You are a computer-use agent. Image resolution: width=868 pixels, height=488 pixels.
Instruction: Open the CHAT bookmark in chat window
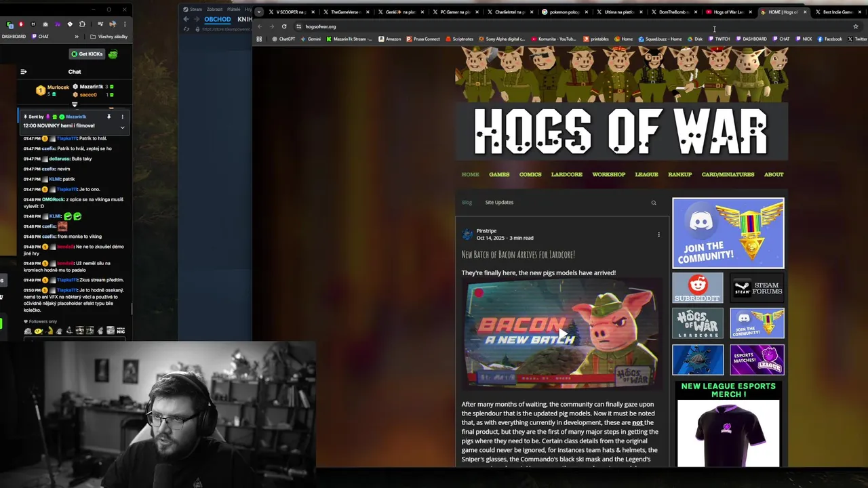(x=40, y=37)
